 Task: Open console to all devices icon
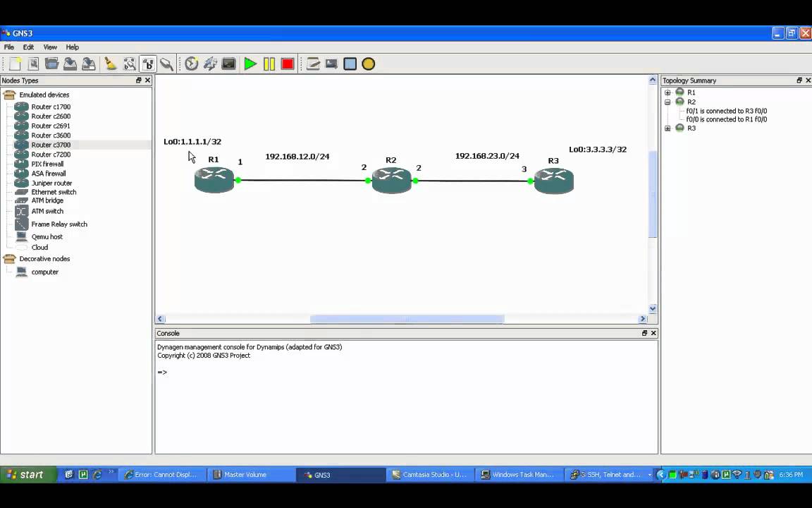(229, 64)
